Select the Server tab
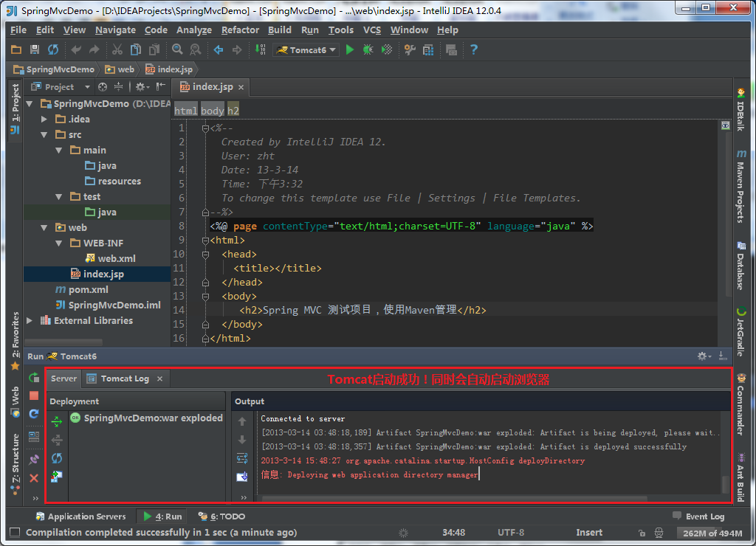This screenshot has height=546, width=756. (x=63, y=379)
